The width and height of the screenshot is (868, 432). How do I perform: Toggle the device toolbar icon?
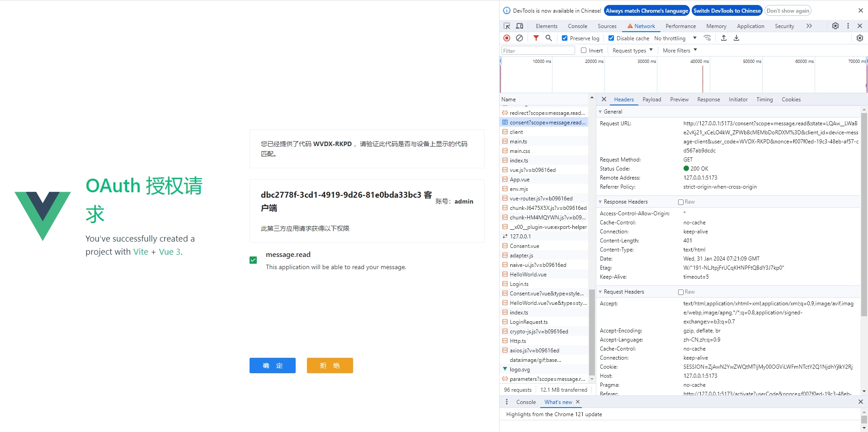pos(519,26)
